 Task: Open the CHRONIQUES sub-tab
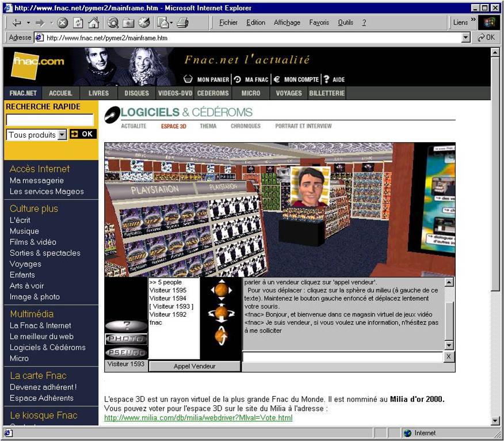click(246, 126)
